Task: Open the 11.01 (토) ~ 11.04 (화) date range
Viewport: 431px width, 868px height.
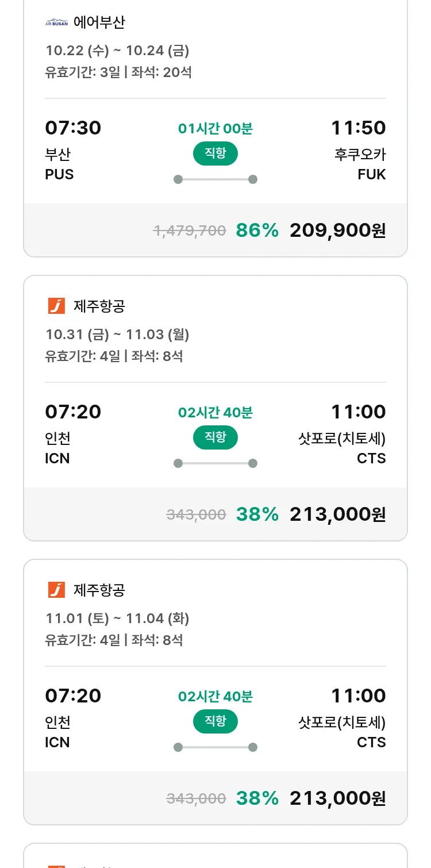Action: pos(117,619)
